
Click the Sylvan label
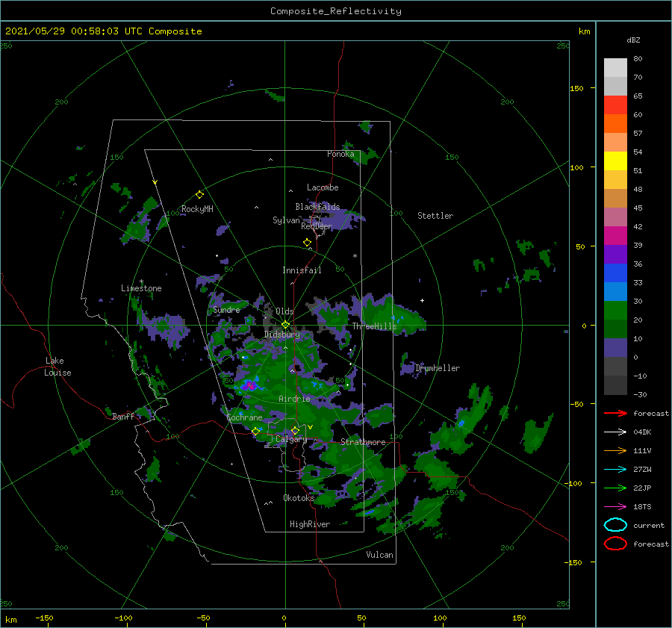(x=286, y=220)
